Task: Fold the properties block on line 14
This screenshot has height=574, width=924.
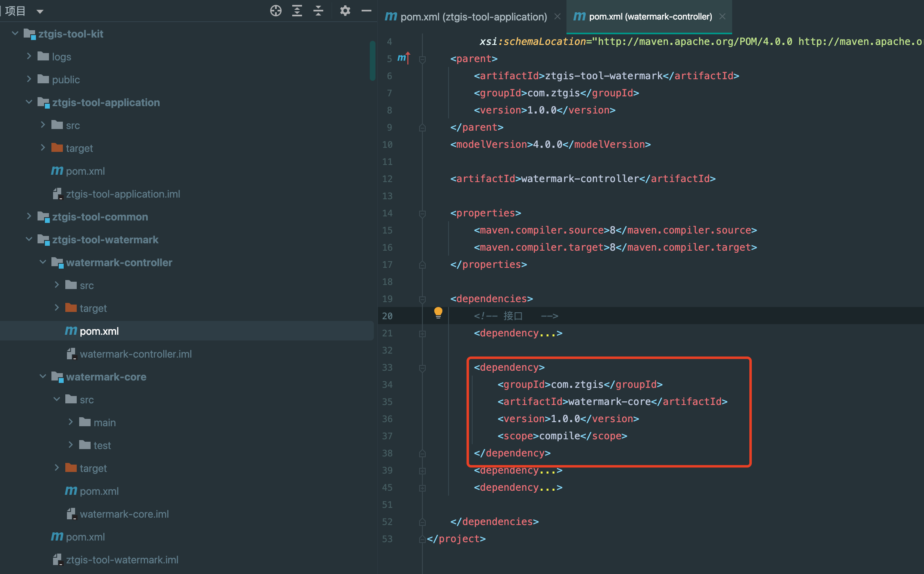Action: [422, 214]
